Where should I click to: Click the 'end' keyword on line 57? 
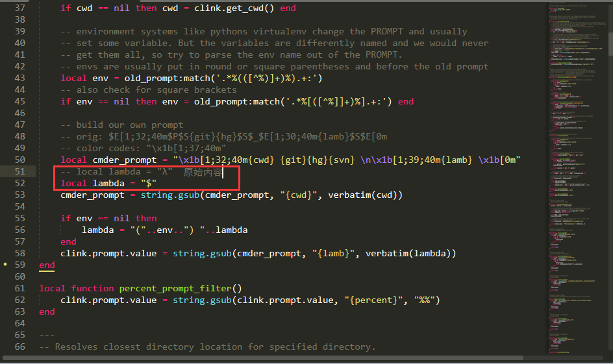(68, 242)
